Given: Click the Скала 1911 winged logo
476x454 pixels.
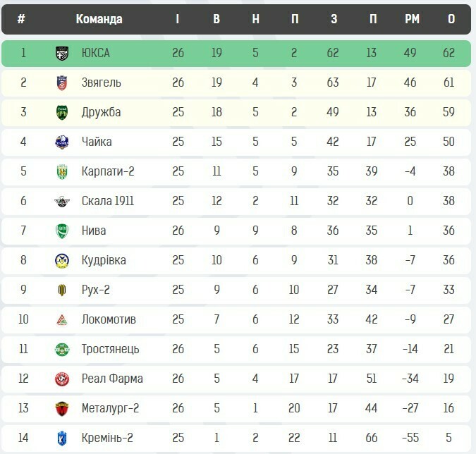Looking at the screenshot, I should point(62,201).
